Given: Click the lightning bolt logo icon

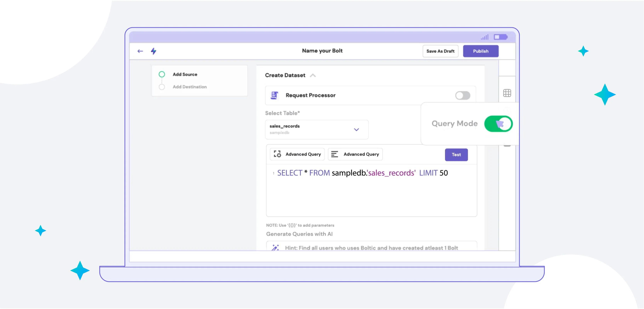Looking at the screenshot, I should (153, 51).
